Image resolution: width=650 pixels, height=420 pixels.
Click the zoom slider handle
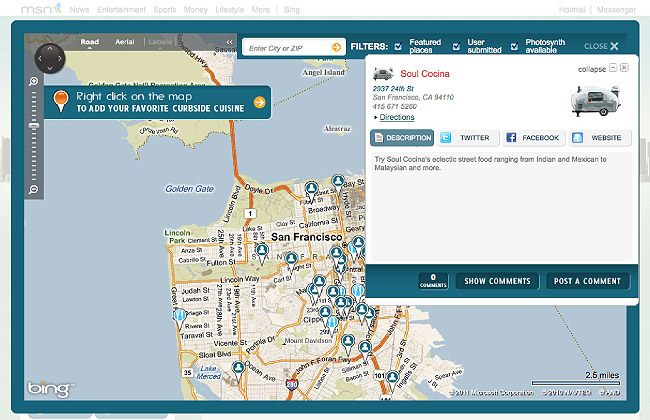(x=34, y=126)
